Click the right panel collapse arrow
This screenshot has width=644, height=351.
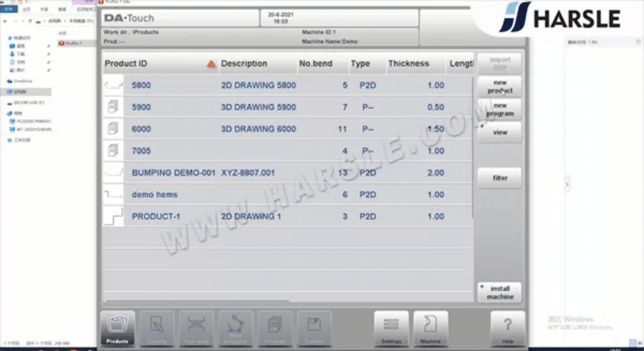[567, 184]
